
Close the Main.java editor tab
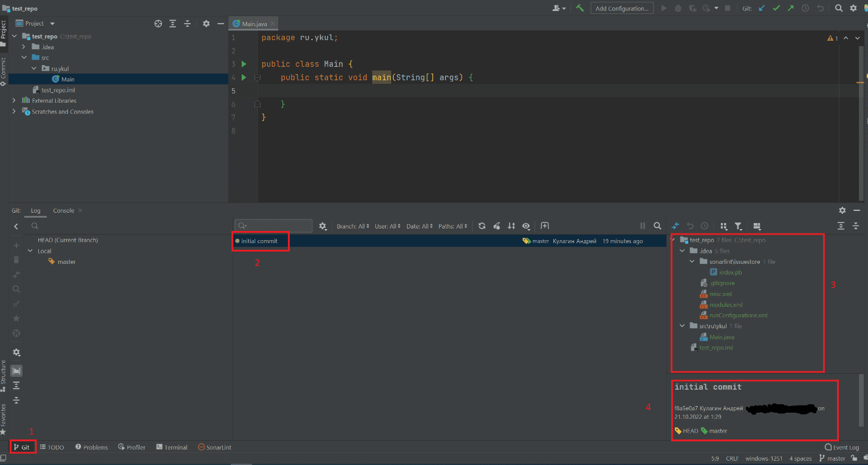coord(273,24)
